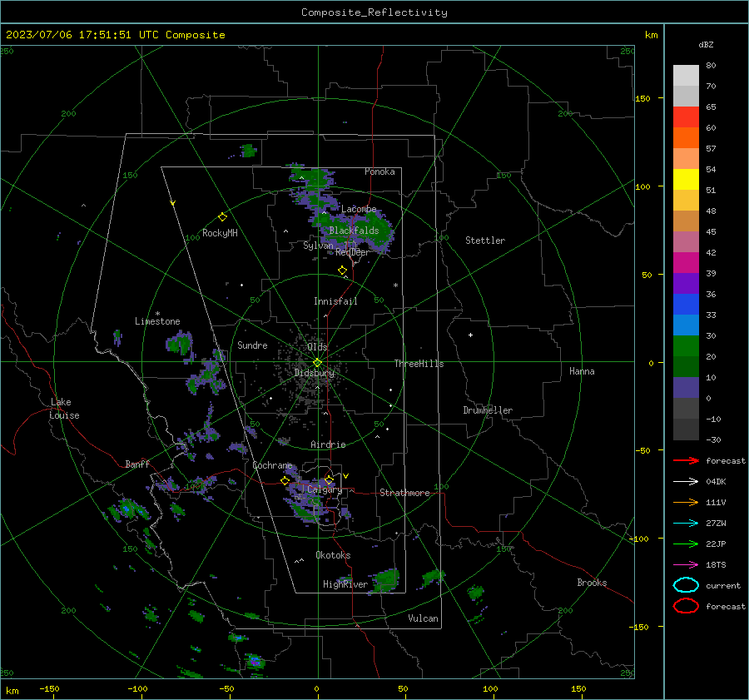Click the yellow diamond marker below RedDeer

(x=342, y=271)
